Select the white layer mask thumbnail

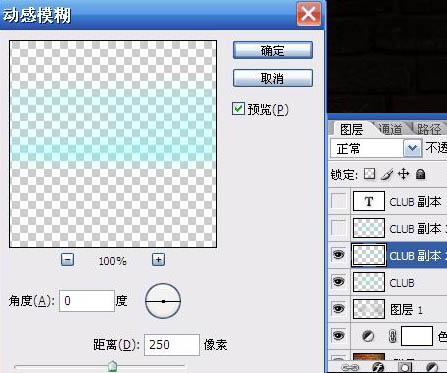(417, 336)
